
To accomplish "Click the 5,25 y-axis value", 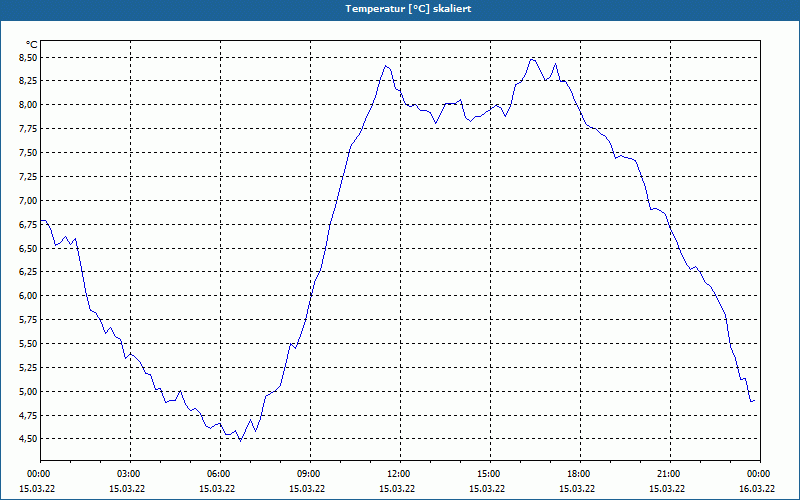I will pyautogui.click(x=29, y=367).
